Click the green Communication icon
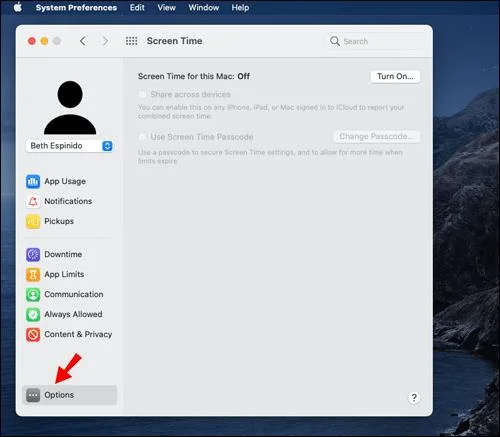 click(x=33, y=295)
